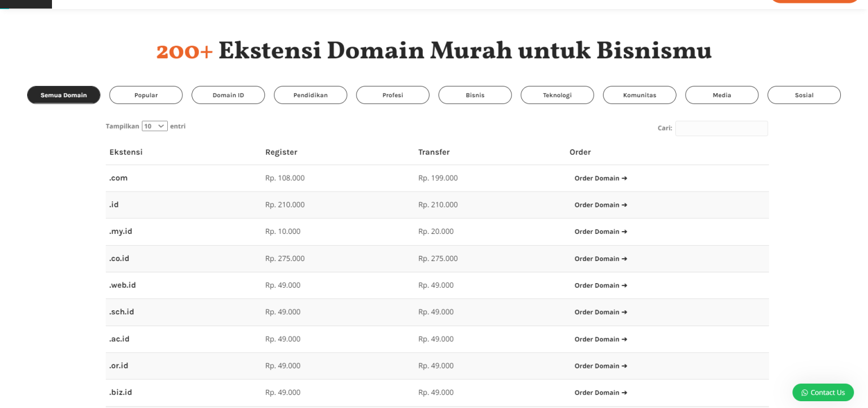868x408 pixels.
Task: Select the Popular filter tab
Action: click(146, 95)
